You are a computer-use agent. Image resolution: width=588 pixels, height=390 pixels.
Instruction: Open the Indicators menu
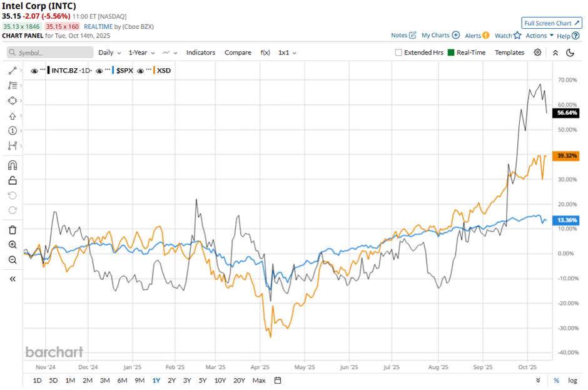200,53
